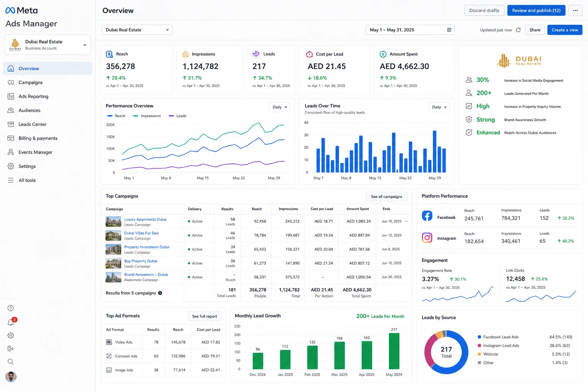This screenshot has width=588, height=392.
Task: Click the Billing & payments card icon
Action: [11, 138]
